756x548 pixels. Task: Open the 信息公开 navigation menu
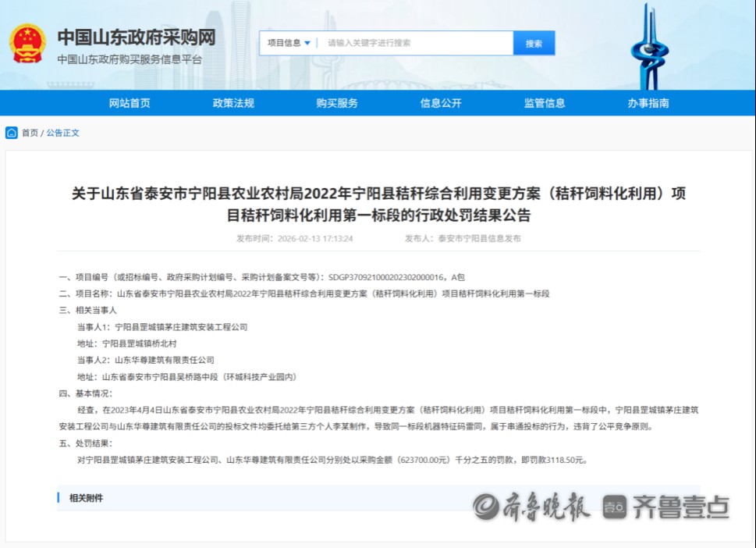point(441,103)
